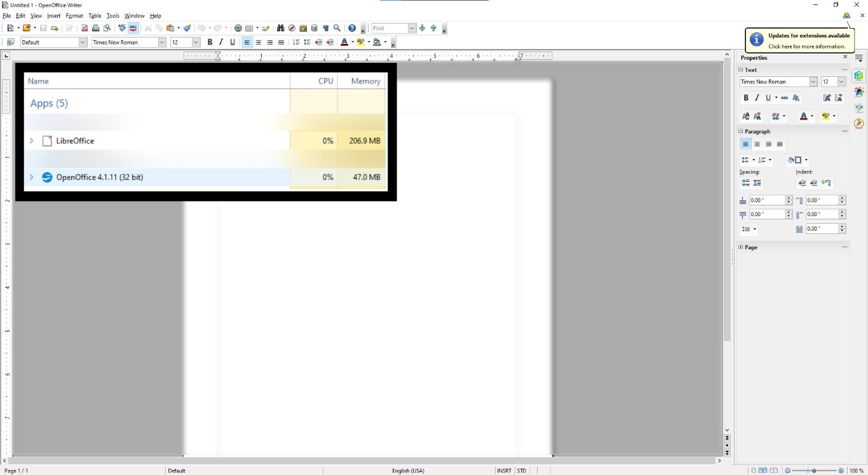Viewport: 868px width, 475px height.
Task: Click the Hyperlink globe icon
Action: 238,28
